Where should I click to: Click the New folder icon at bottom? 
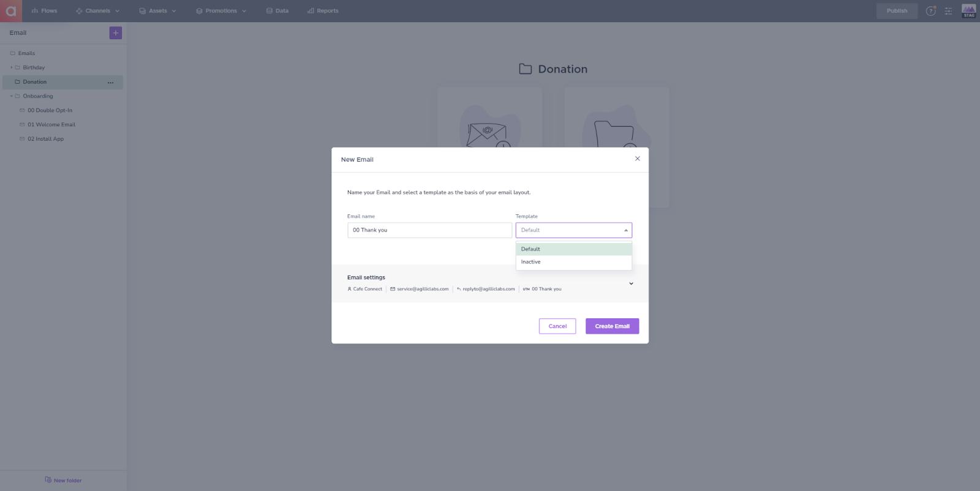tap(48, 480)
